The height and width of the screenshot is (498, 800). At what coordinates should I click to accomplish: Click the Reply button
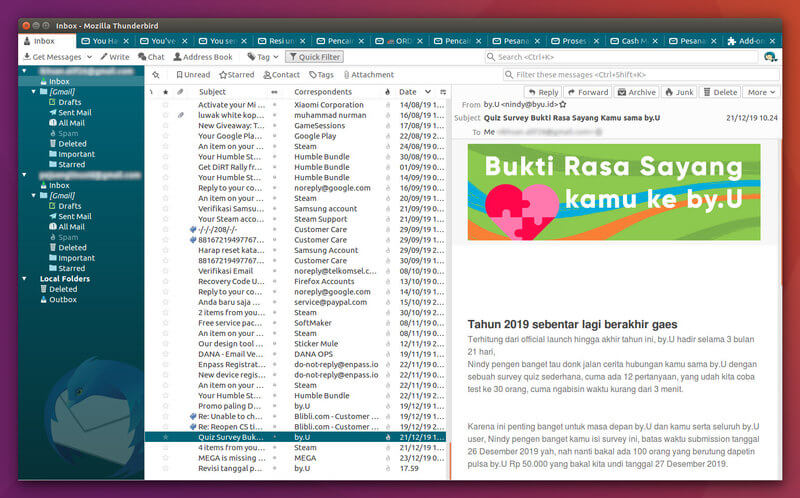coord(543,92)
